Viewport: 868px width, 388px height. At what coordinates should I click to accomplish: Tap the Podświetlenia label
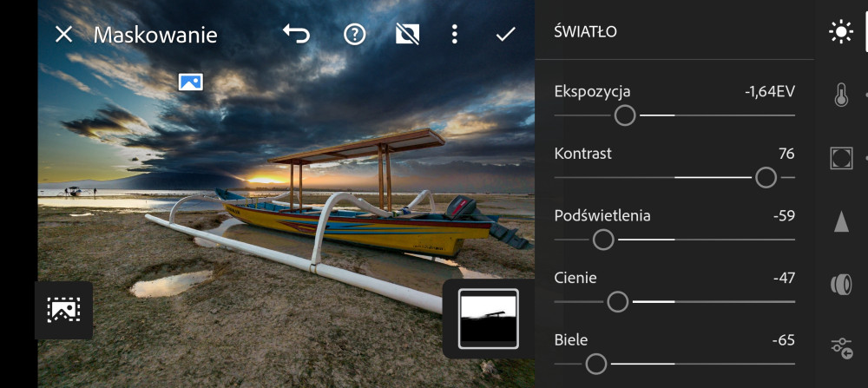602,216
